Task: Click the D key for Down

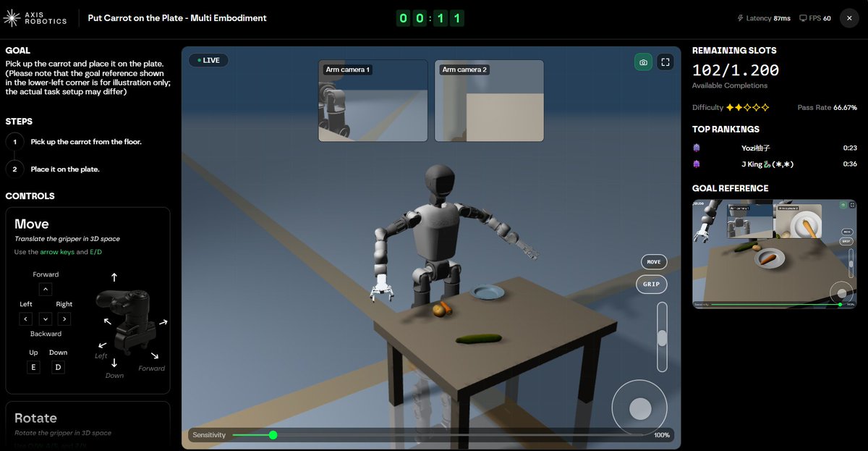Action: (x=59, y=367)
